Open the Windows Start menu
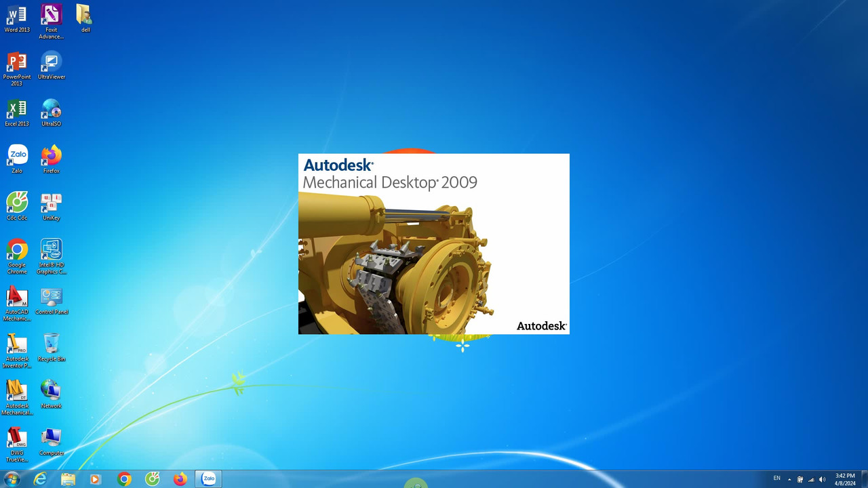Image resolution: width=868 pixels, height=488 pixels. [12, 479]
